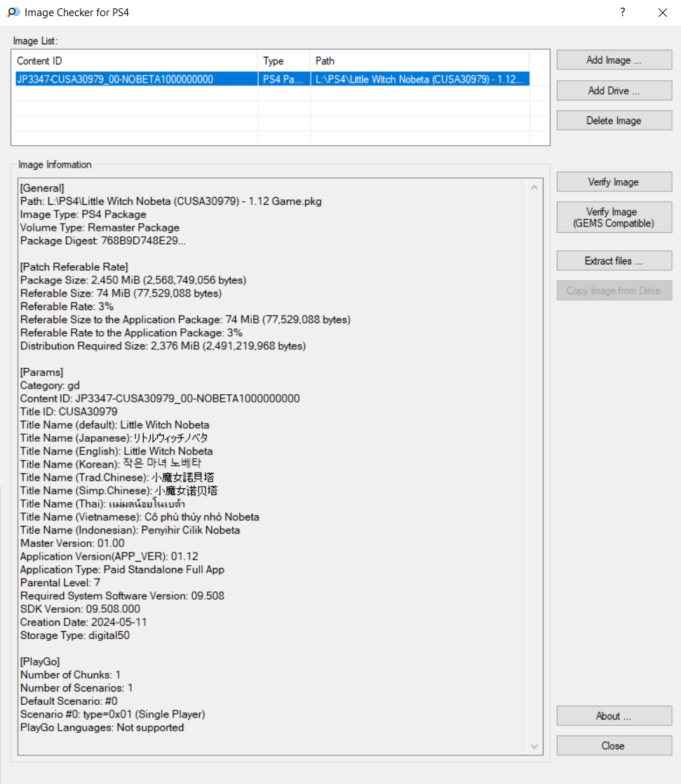Click PlayGo Languages: Not supported line
The image size is (681, 784).
coord(102,727)
